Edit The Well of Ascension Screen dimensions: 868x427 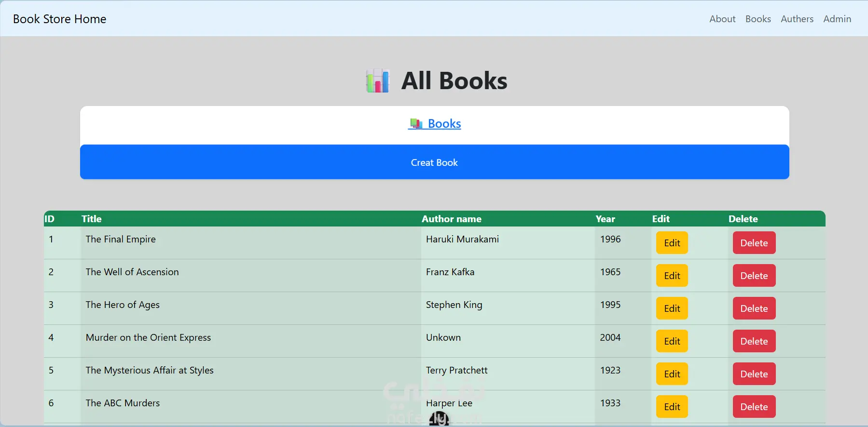point(672,276)
